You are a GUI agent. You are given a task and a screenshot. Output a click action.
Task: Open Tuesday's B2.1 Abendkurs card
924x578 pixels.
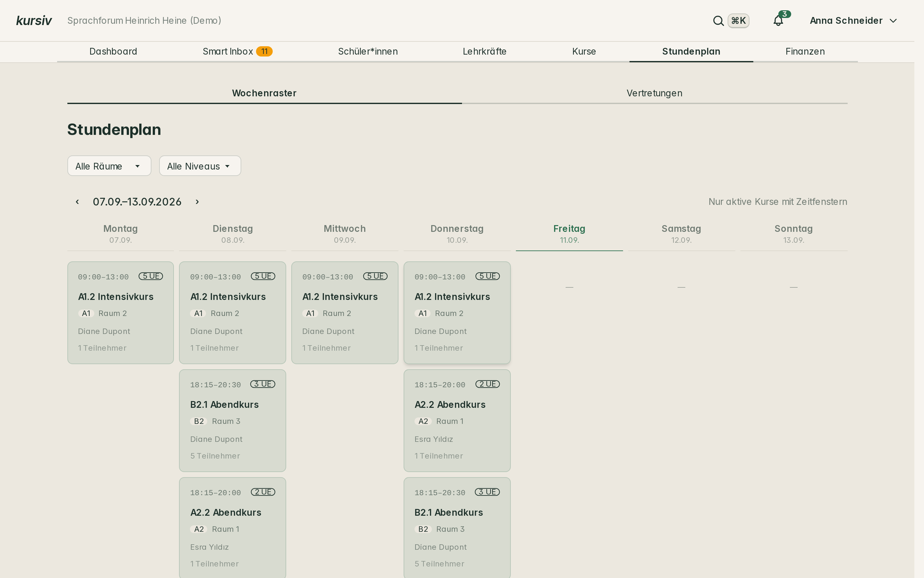tap(233, 421)
